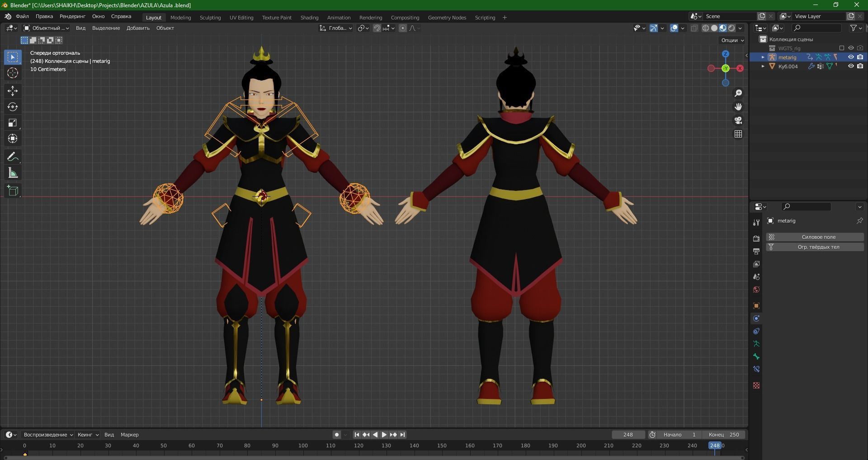Open the Texture properties tab
This screenshot has height=460, width=868.
[756, 385]
